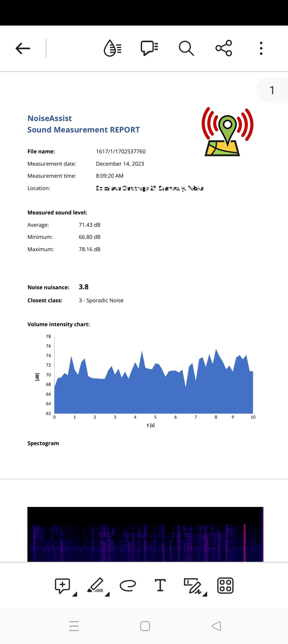The image size is (288, 644).
Task: Open the fill and sign tool
Action: [192, 586]
